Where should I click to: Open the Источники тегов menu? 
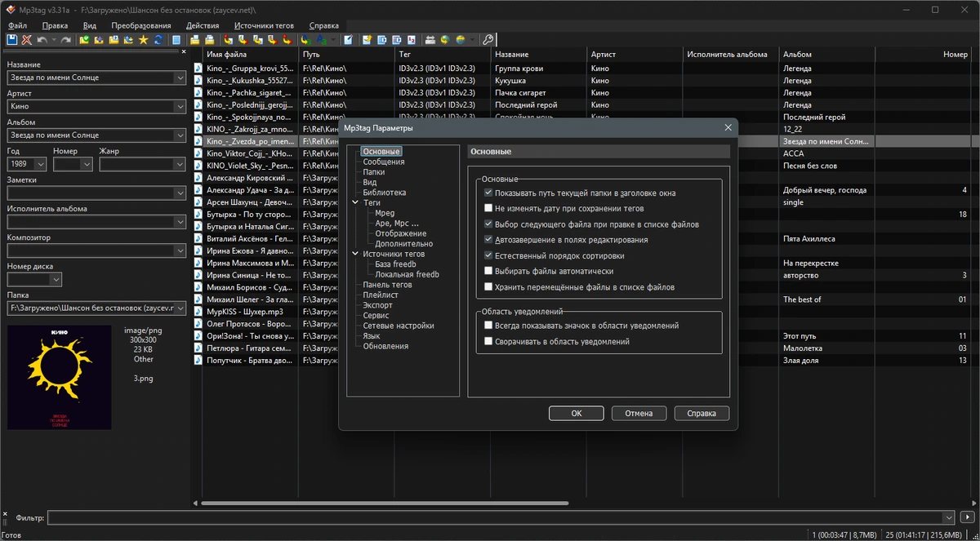[265, 25]
